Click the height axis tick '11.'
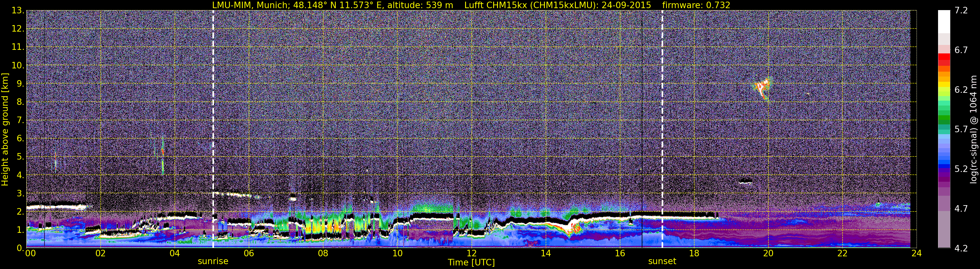Viewport: 980px width, 269px height. [18, 47]
